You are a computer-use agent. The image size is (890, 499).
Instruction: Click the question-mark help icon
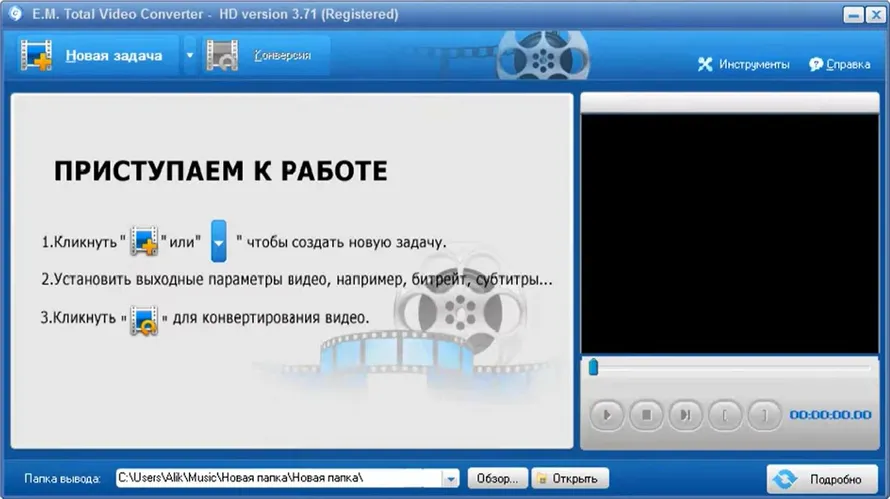[x=816, y=64]
